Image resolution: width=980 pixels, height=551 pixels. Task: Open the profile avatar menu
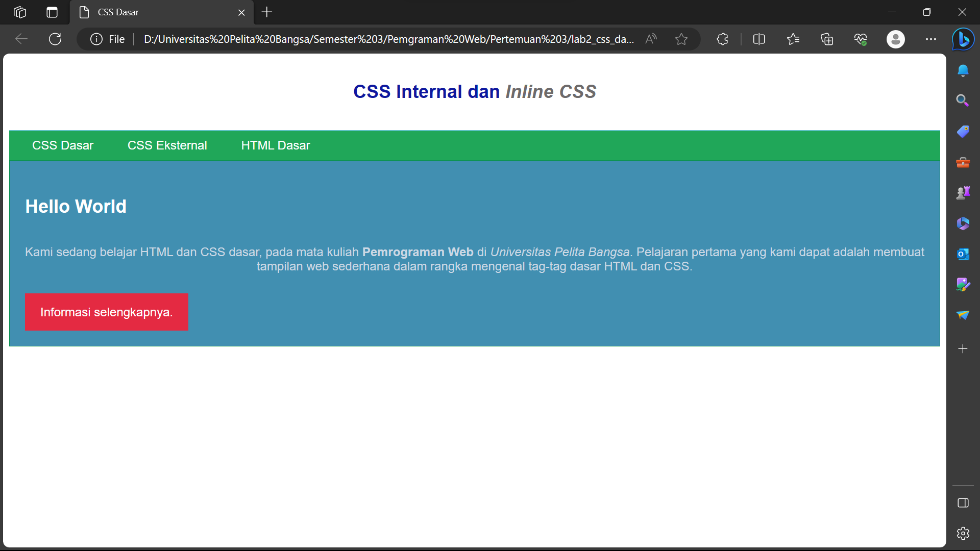tap(895, 39)
